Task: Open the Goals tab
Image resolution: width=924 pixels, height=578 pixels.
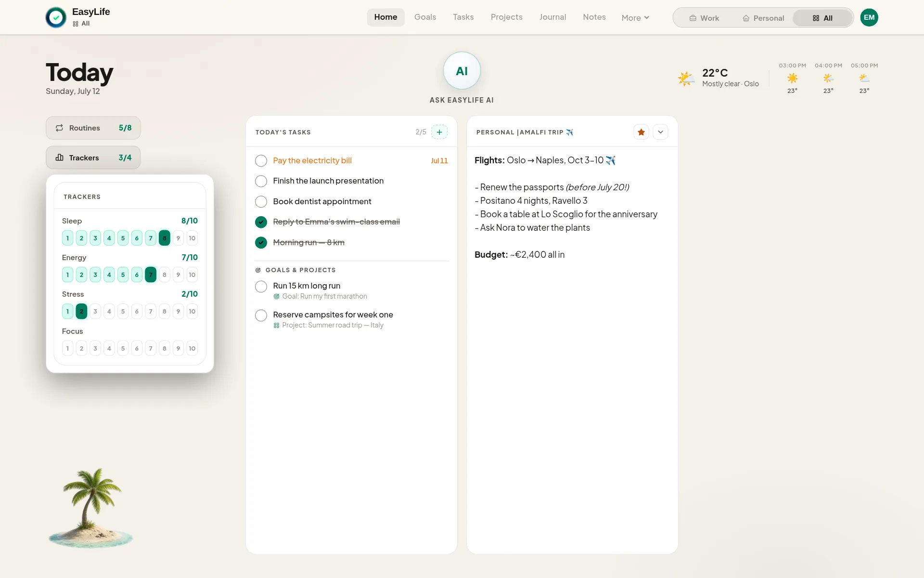Action: tap(425, 17)
